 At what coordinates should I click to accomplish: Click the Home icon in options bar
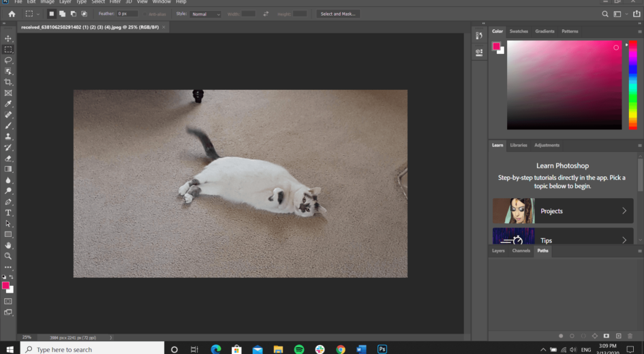[12, 14]
